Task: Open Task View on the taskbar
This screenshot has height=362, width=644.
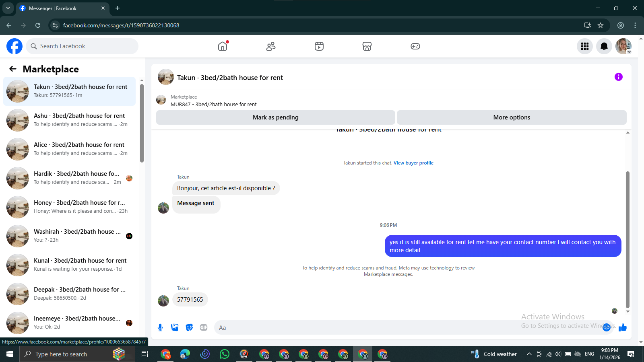Action: tap(145, 354)
